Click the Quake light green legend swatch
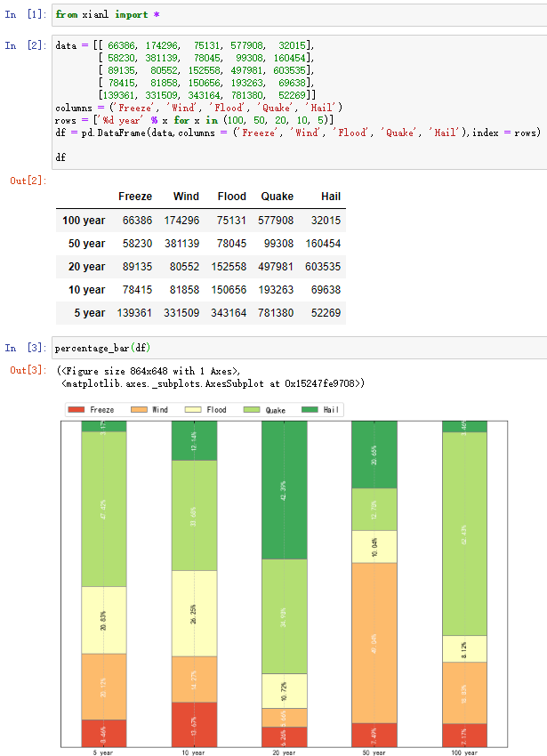Image resolution: width=547 pixels, height=756 pixels. [252, 410]
